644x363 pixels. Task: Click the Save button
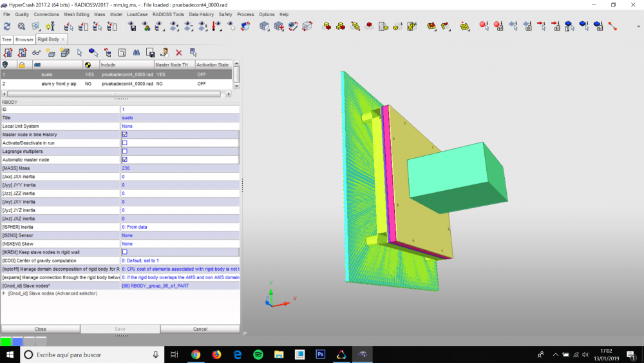pos(120,329)
